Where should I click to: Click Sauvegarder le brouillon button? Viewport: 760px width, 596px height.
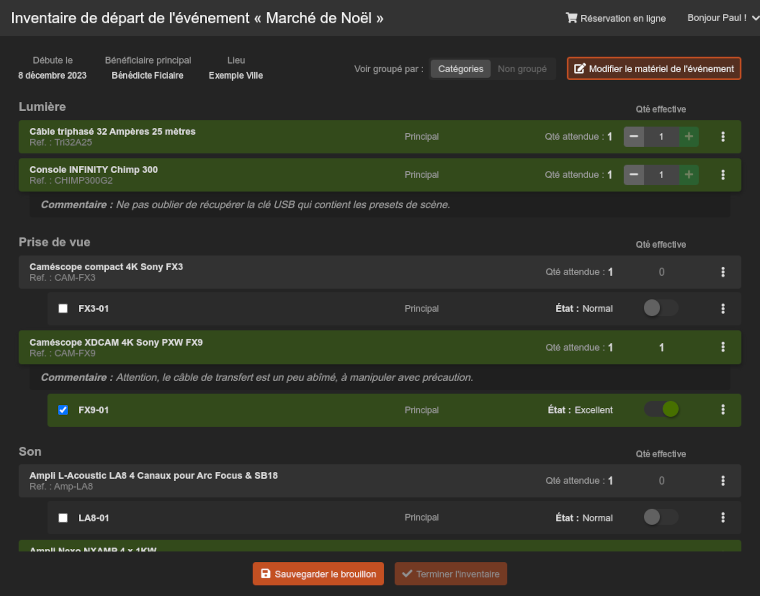tap(318, 574)
